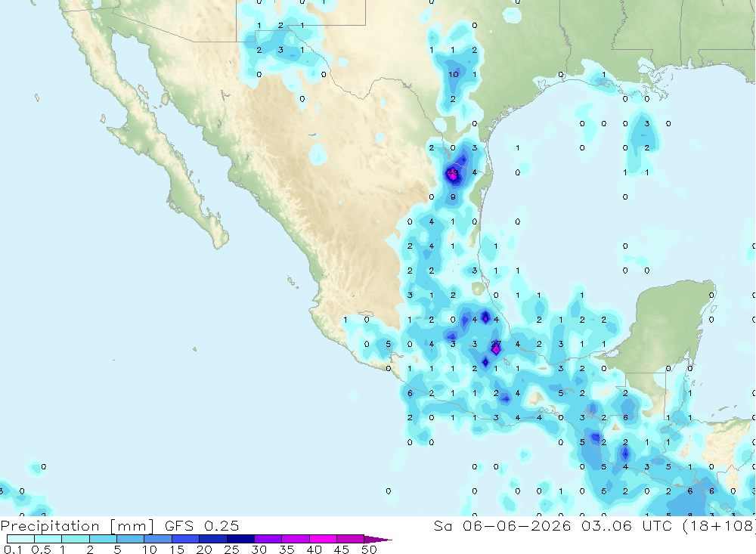Click the 35–40 mm purple legend box
The width and height of the screenshot is (756, 554).
click(x=296, y=539)
